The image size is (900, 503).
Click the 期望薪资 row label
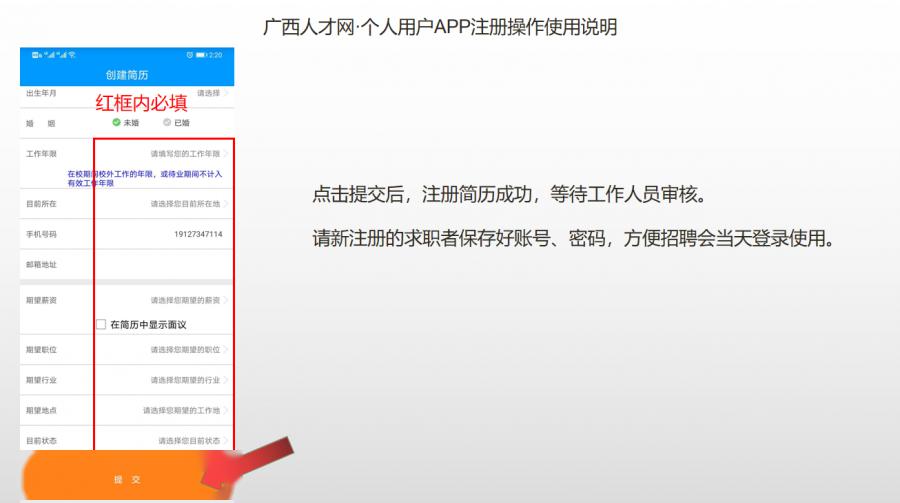click(x=41, y=300)
